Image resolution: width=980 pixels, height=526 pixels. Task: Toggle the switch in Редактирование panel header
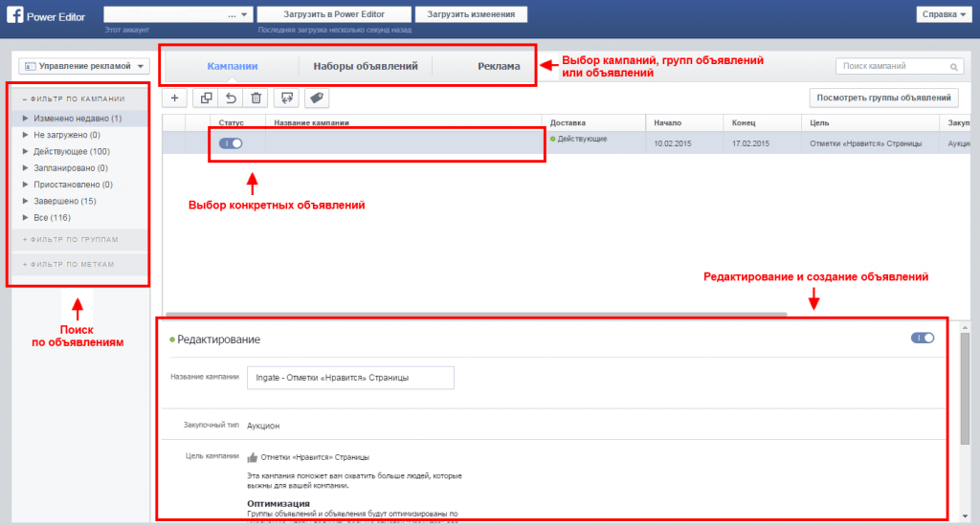point(922,338)
